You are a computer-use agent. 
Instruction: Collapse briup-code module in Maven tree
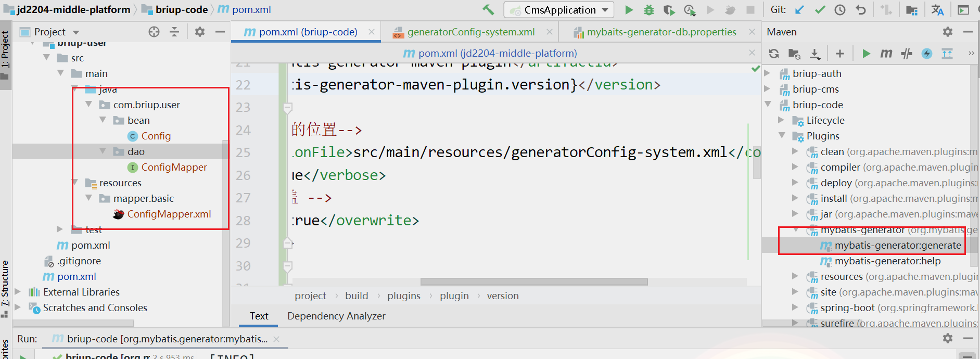coord(767,105)
